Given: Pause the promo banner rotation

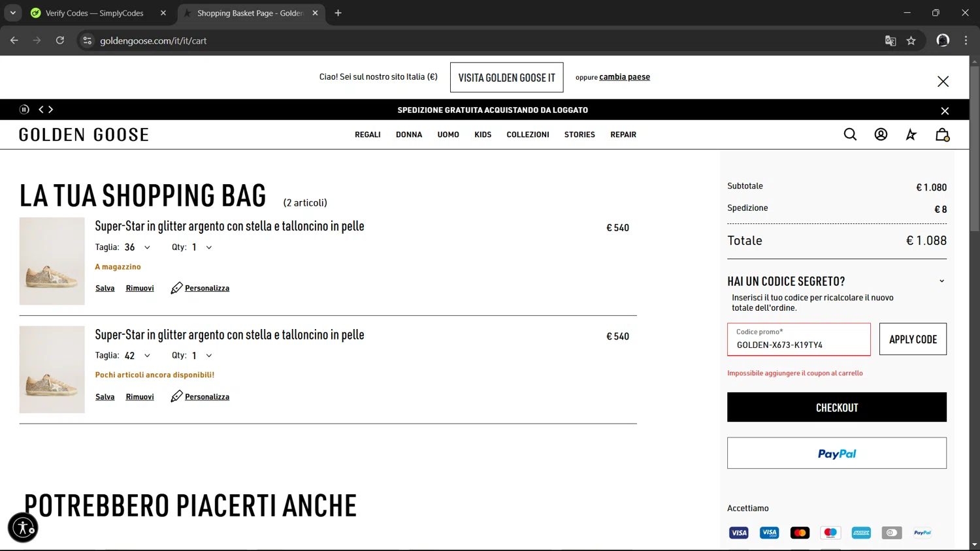Looking at the screenshot, I should [24, 110].
